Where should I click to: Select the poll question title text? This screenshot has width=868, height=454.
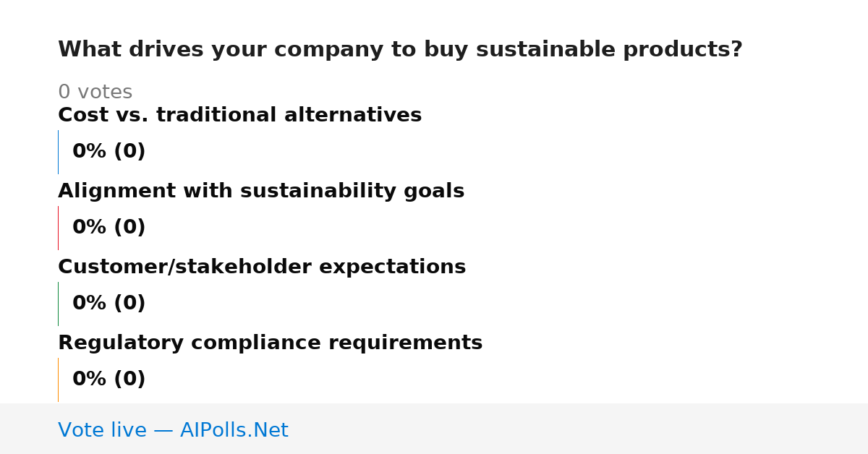[x=400, y=50]
